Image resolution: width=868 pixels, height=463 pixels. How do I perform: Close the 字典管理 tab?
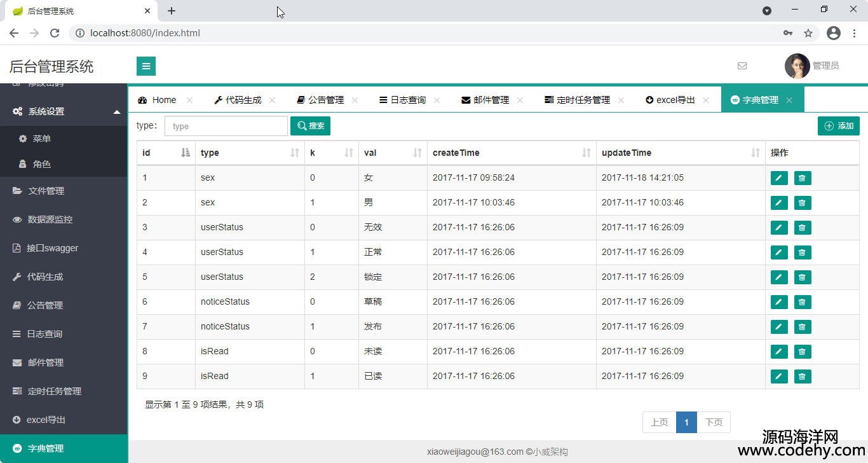tap(789, 100)
